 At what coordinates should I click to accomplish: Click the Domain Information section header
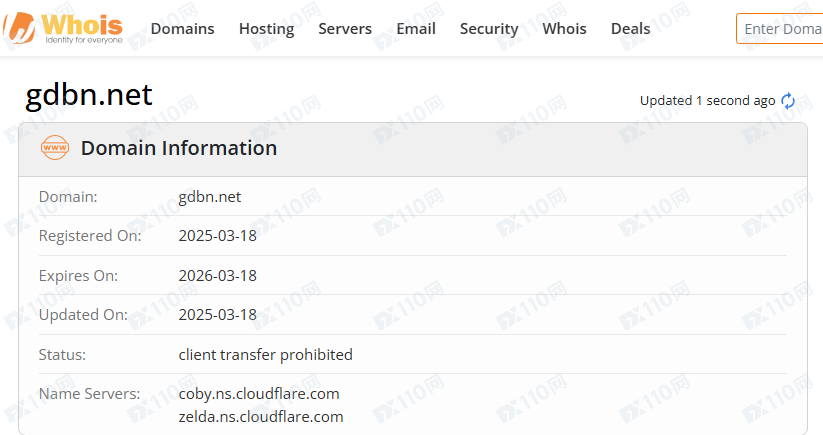click(x=179, y=148)
